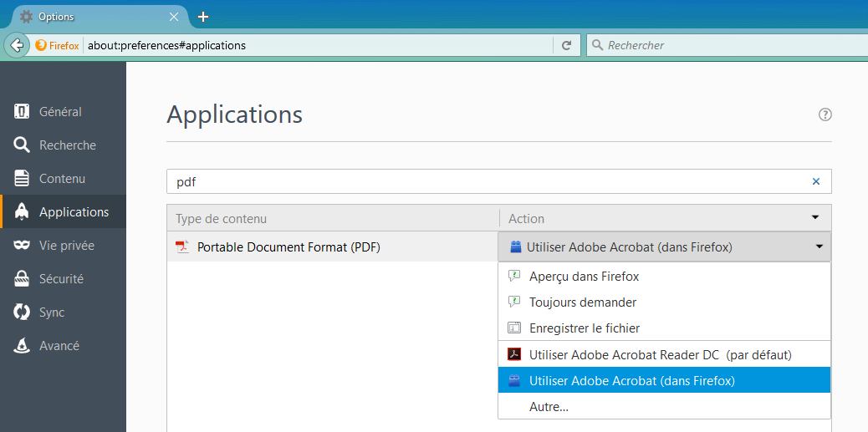
Task: Click the back arrow navigation button
Action: [x=17, y=45]
